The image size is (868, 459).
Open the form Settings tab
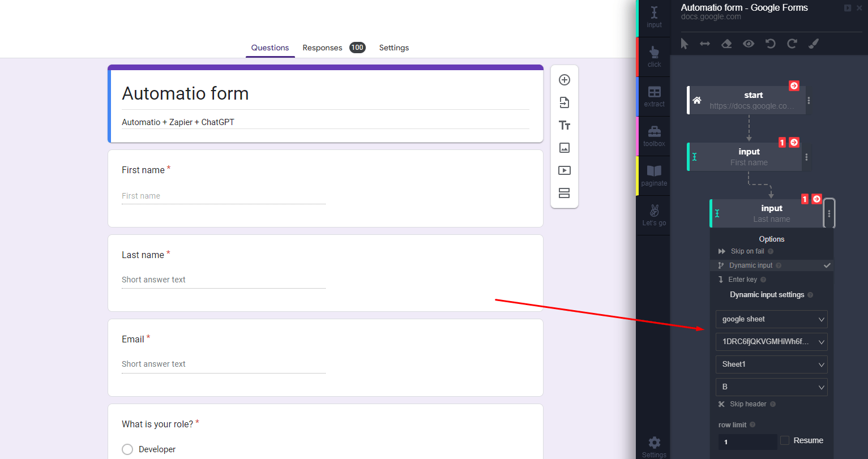[394, 48]
